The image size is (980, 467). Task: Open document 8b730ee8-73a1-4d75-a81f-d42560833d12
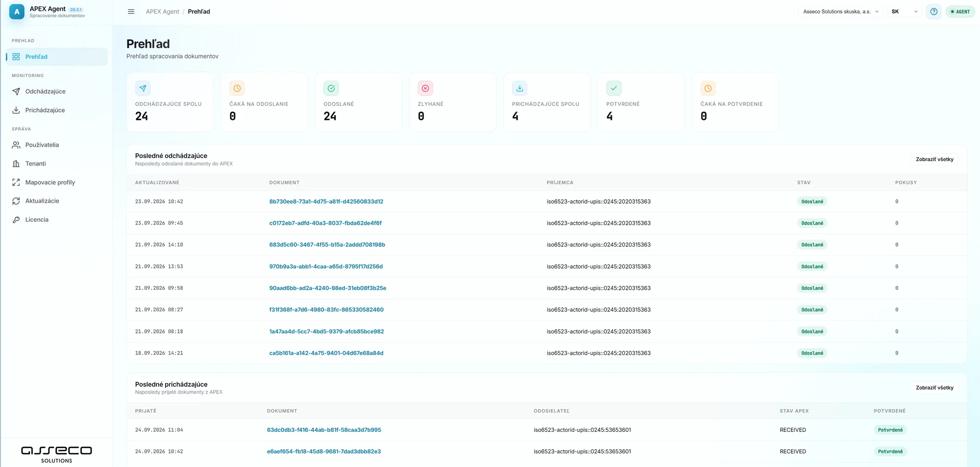[x=326, y=202]
